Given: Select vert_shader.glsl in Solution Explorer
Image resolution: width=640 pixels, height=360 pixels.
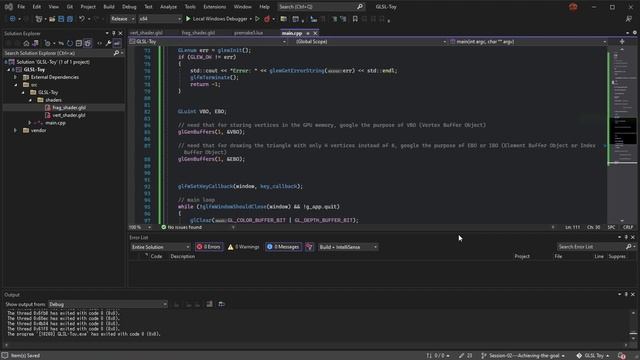Looking at the screenshot, I should point(69,116).
